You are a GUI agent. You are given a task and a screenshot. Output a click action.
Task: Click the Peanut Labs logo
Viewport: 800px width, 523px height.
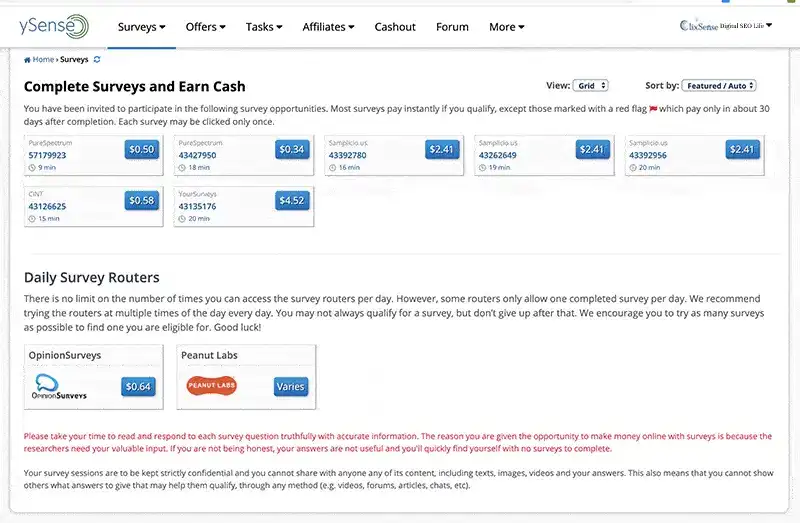point(211,385)
